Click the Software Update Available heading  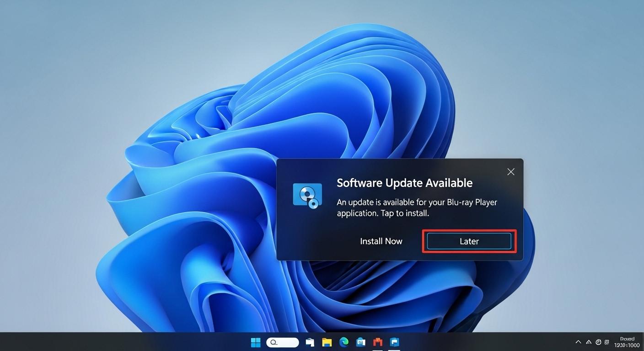coord(404,183)
